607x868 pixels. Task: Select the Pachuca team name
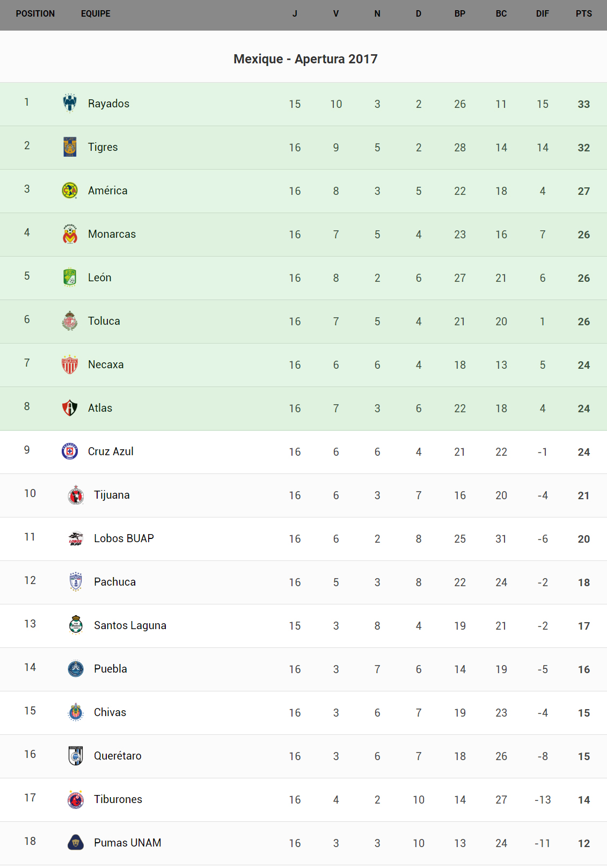click(x=115, y=582)
